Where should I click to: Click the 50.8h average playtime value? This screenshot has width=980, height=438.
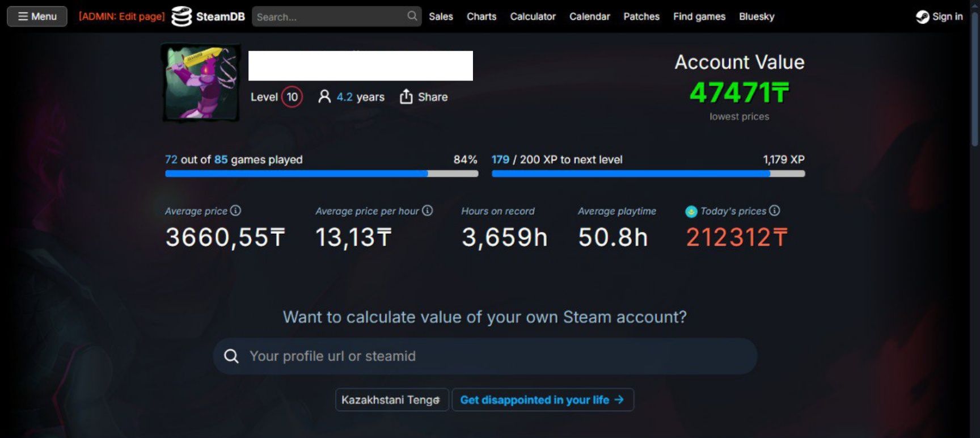click(x=612, y=237)
